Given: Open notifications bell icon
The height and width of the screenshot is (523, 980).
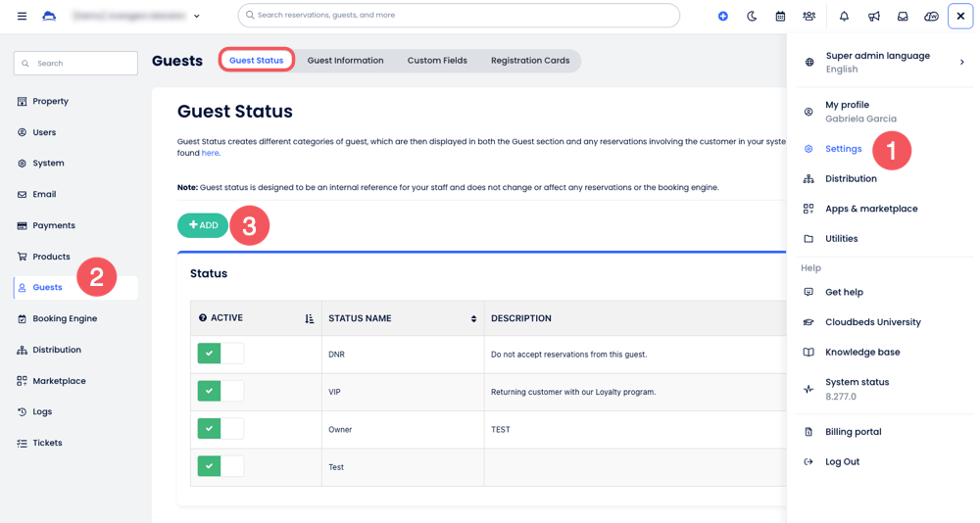Looking at the screenshot, I should tap(844, 16).
